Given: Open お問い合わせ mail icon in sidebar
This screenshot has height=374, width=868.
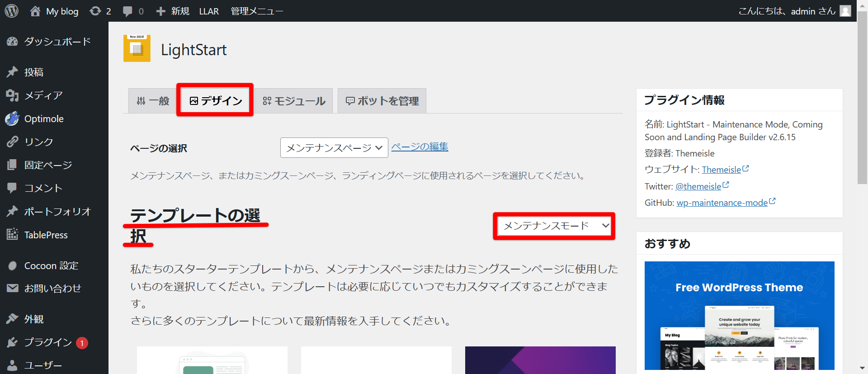Looking at the screenshot, I should 12,288.
